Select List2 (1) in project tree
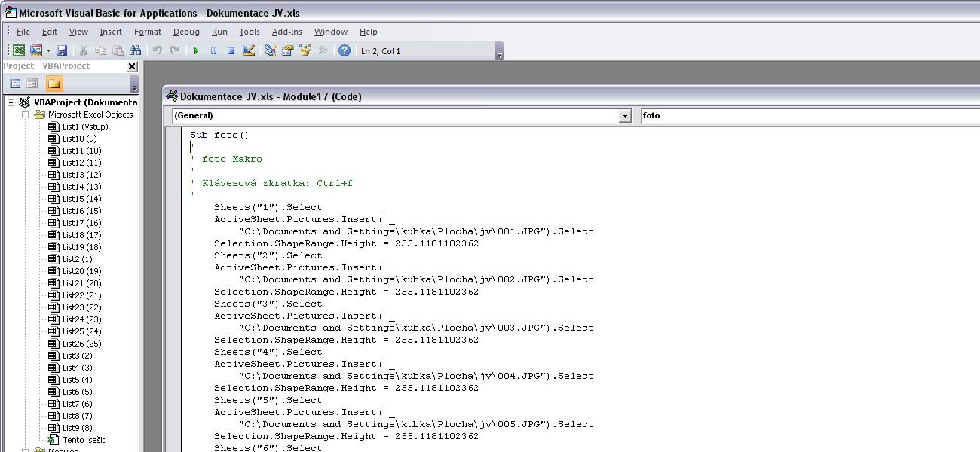The image size is (980, 452). [77, 259]
